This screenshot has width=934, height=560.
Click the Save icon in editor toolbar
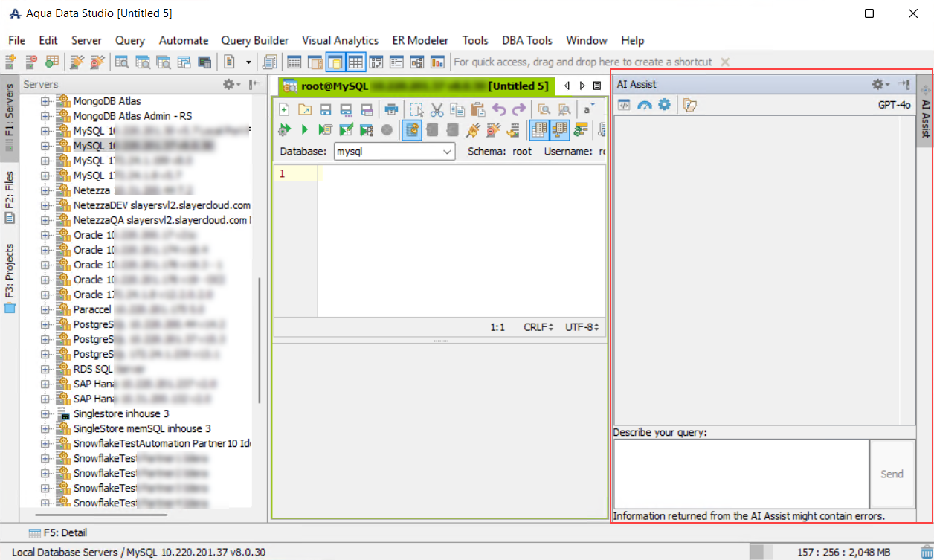(x=325, y=109)
